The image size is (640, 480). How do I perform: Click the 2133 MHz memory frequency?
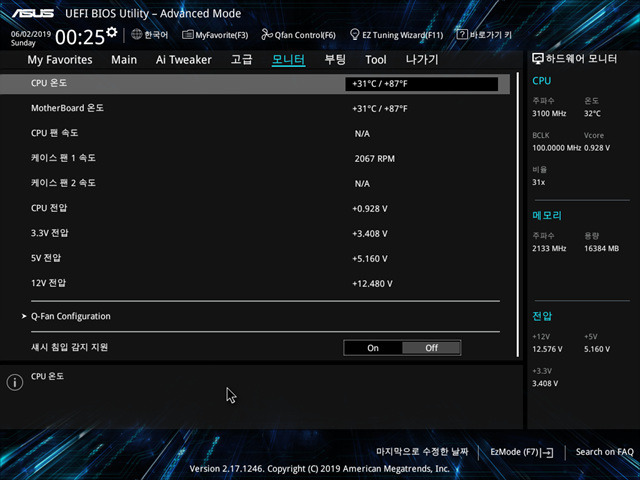click(x=549, y=249)
